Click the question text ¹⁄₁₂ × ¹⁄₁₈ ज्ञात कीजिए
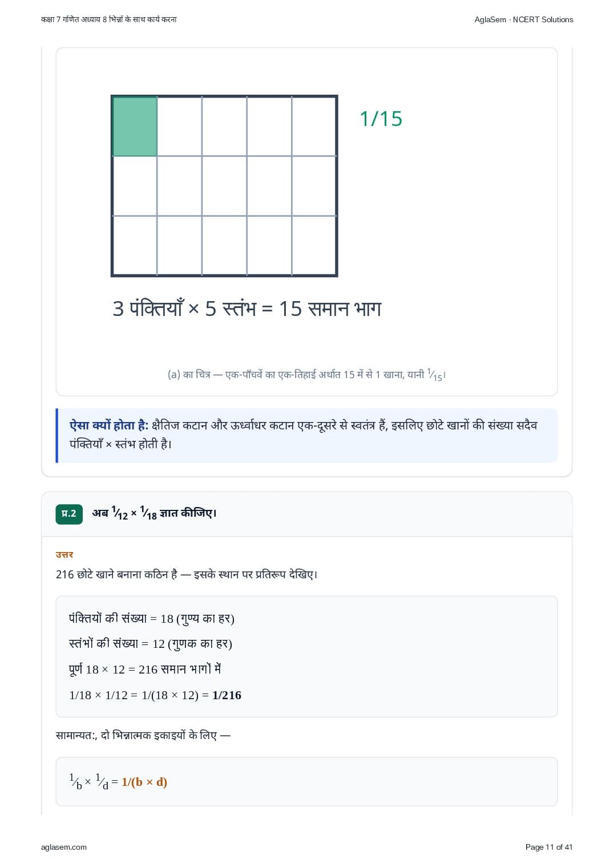 tap(154, 513)
